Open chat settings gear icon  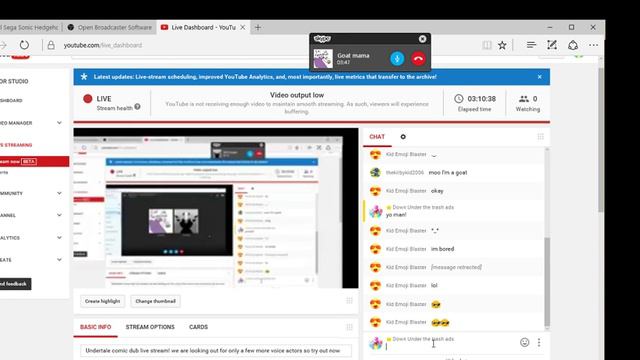click(403, 137)
